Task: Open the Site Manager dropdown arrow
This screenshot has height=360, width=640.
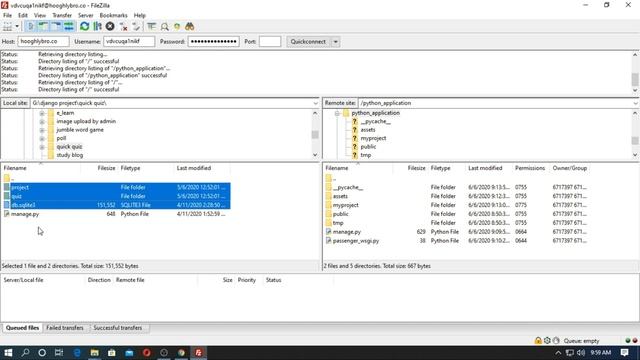Action: point(17,27)
